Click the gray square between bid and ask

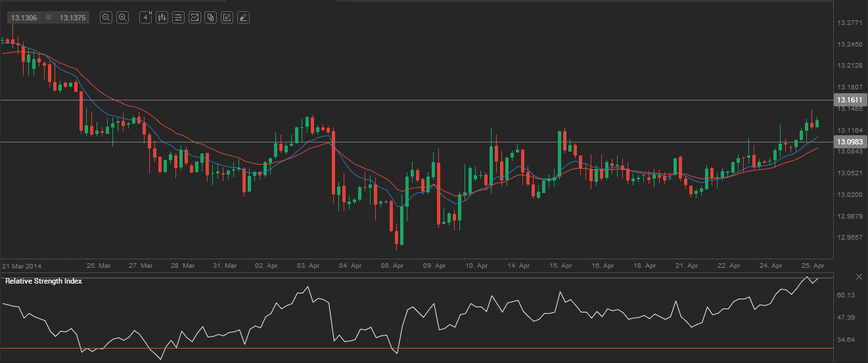[x=49, y=18]
